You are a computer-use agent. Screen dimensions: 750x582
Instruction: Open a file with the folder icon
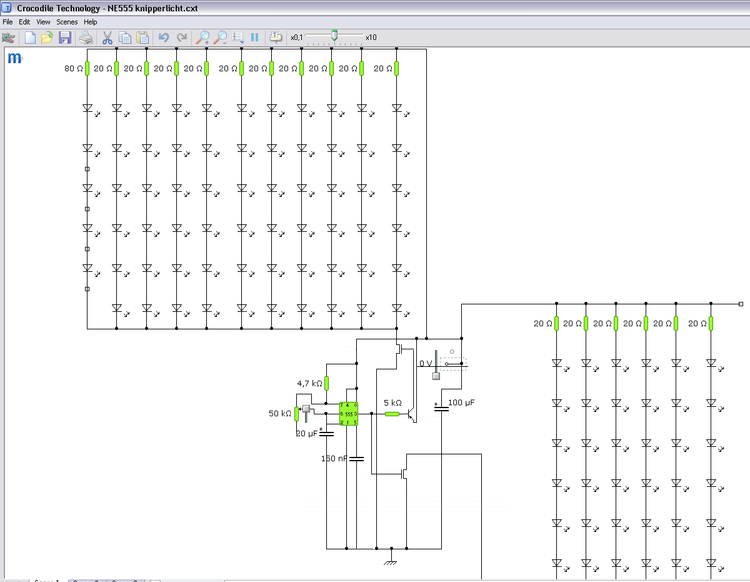[47, 38]
